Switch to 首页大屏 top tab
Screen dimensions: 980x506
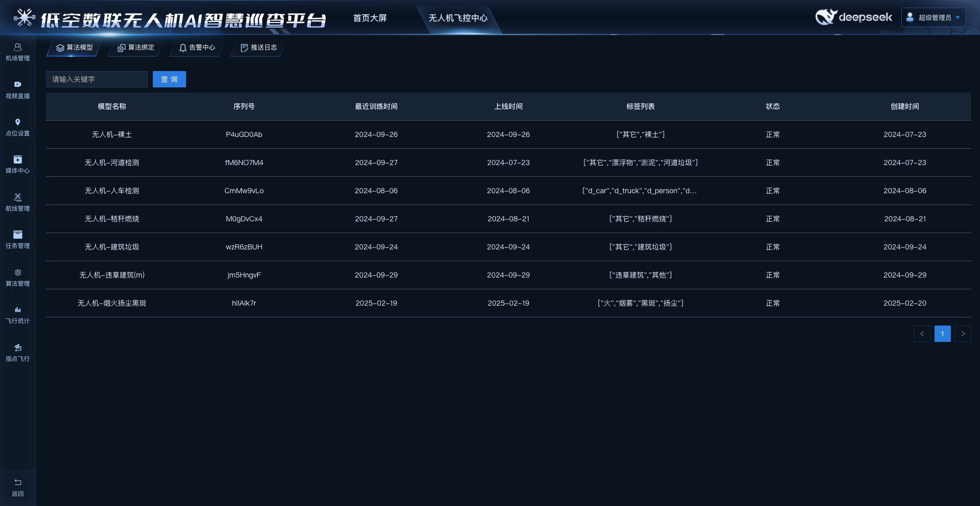(370, 18)
